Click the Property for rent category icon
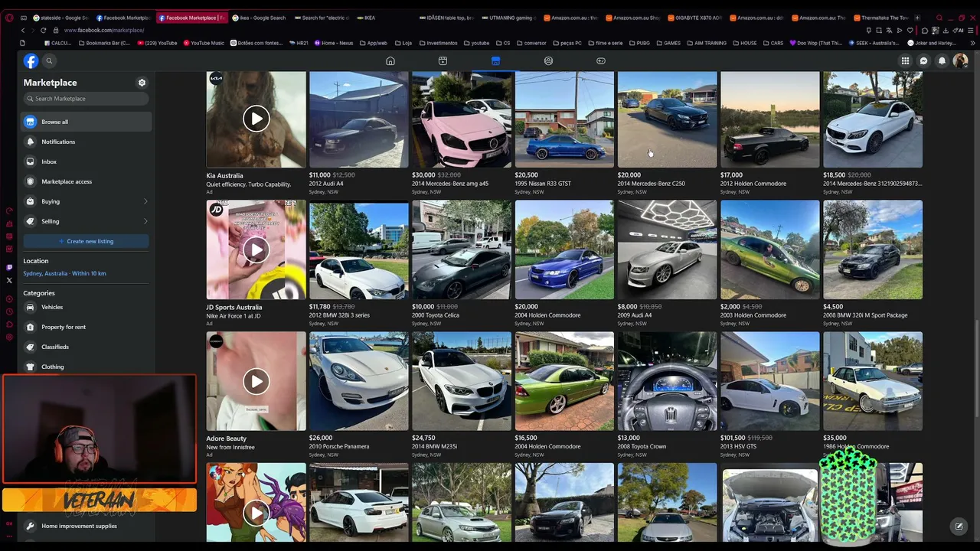Image resolution: width=980 pixels, height=551 pixels. tap(30, 327)
